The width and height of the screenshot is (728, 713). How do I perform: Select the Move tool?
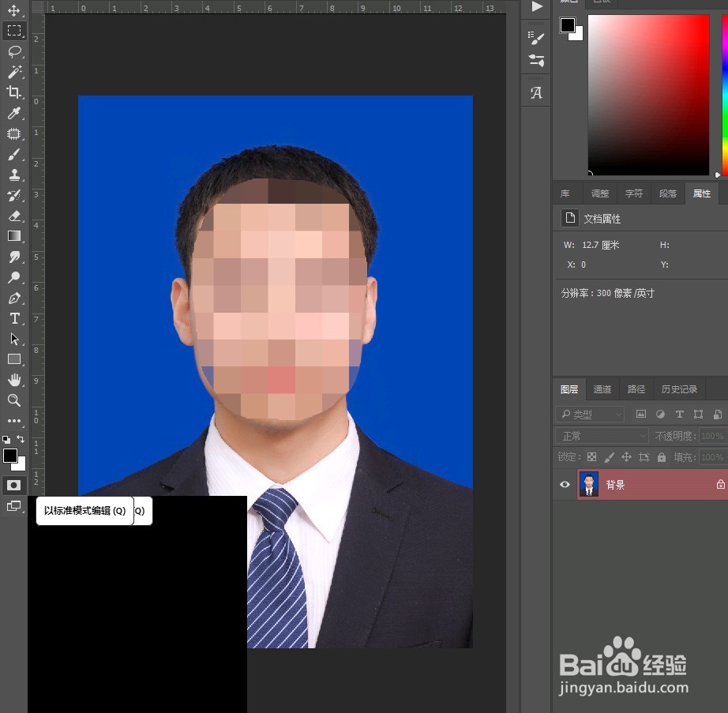pyautogui.click(x=14, y=11)
